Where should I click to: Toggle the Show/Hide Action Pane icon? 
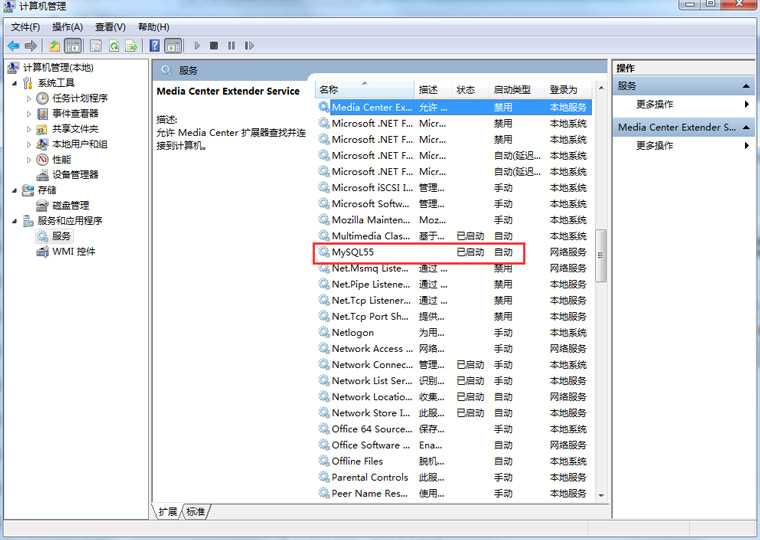[x=173, y=46]
